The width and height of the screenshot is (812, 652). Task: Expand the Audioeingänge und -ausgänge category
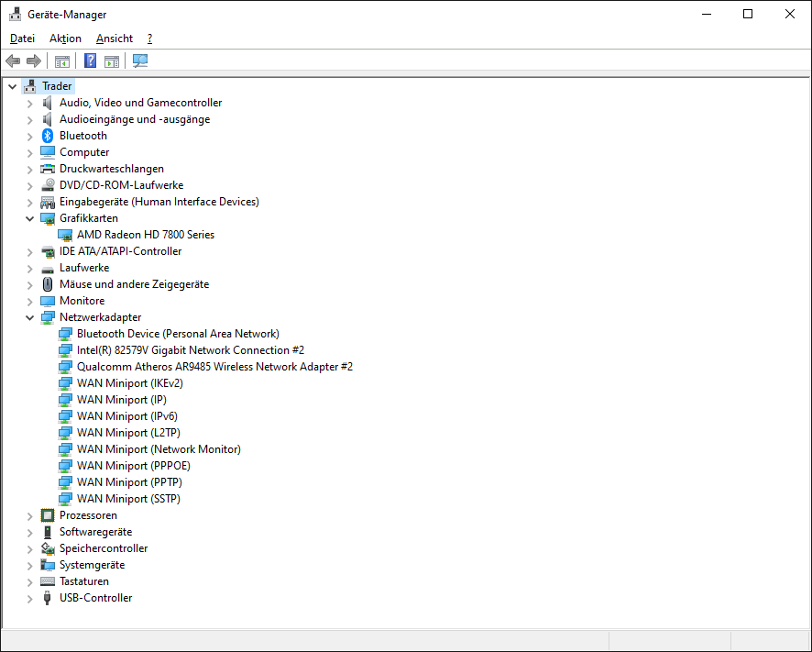[x=30, y=120]
